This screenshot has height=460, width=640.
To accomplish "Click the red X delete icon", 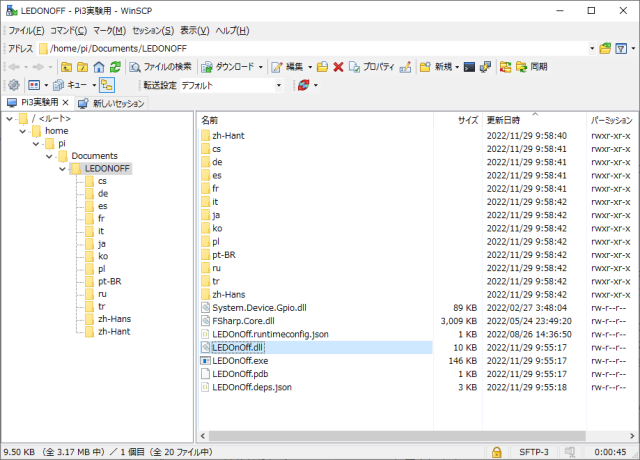I will pos(338,67).
